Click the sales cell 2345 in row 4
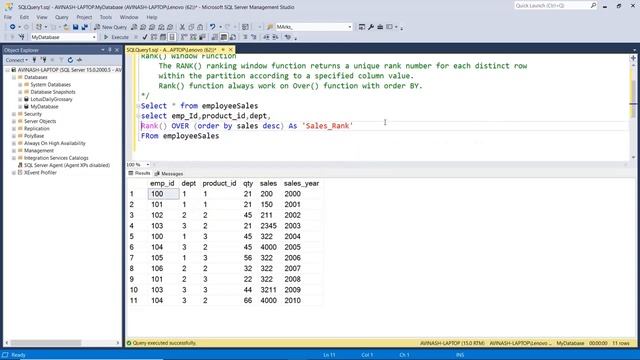The width and height of the screenshot is (640, 360). coord(268,226)
